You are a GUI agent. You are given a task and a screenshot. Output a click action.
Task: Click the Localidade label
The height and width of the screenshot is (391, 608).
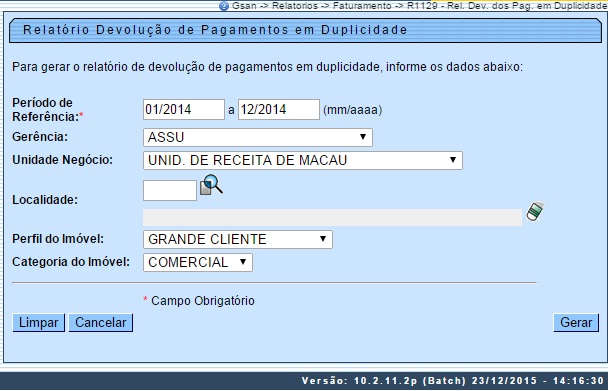click(45, 200)
